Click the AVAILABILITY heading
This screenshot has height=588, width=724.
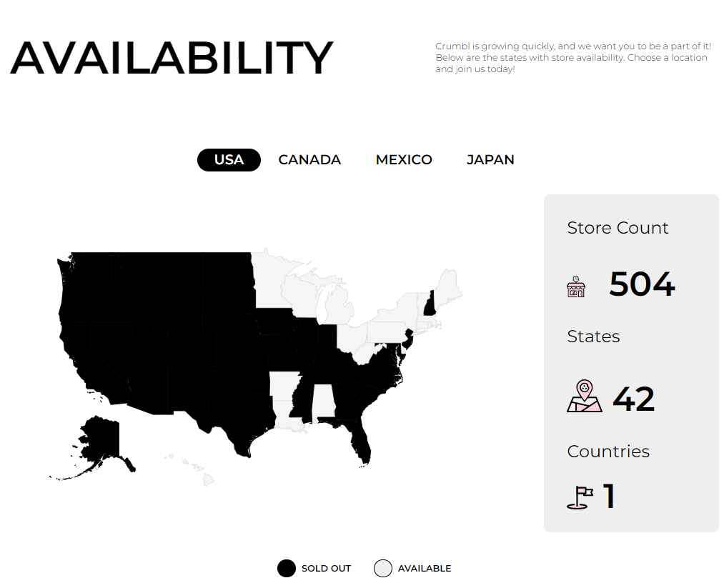(172, 58)
